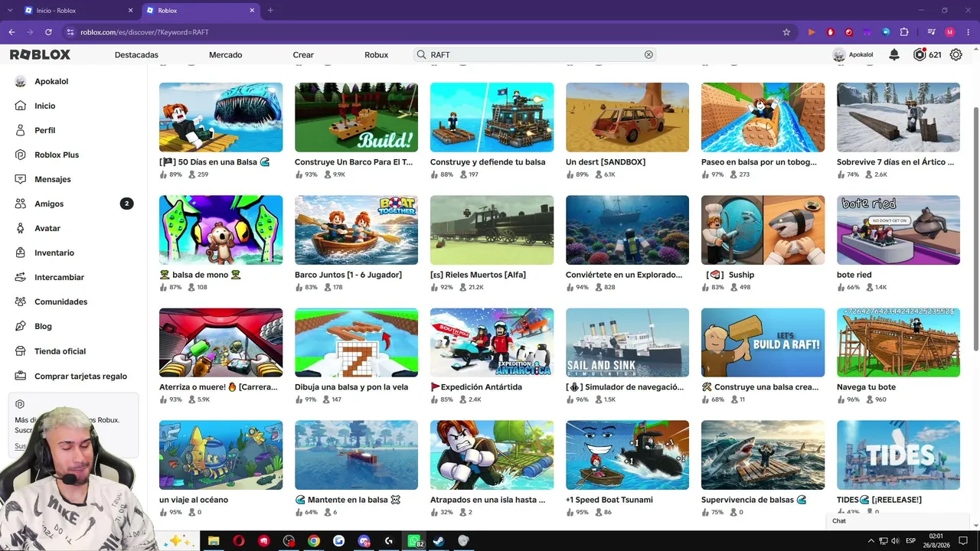This screenshot has height=551, width=980.
Task: Open the Apokalol profile in the header
Action: pos(853,55)
